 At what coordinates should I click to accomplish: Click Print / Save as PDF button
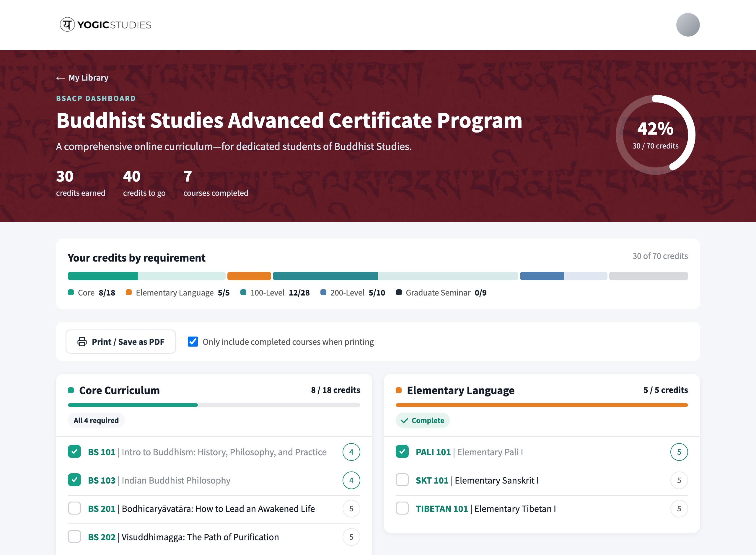click(x=120, y=342)
